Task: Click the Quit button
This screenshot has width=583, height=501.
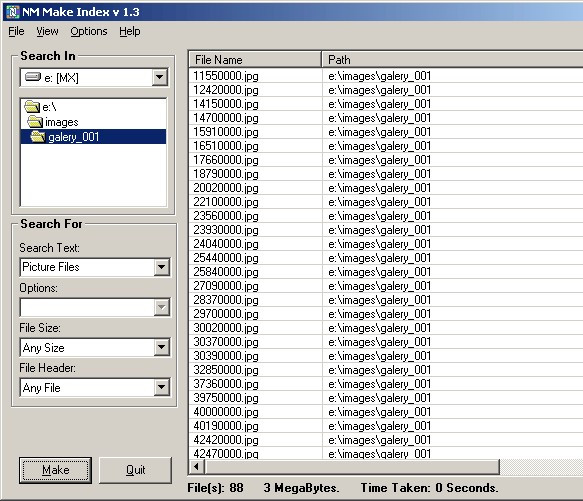Action: pos(135,470)
